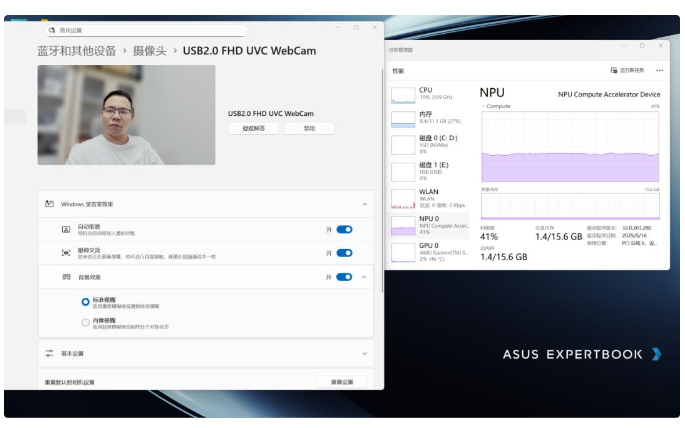Viewport: 685px width, 428px height.
Task: Click the reset default camera settings label
Action: point(69,382)
